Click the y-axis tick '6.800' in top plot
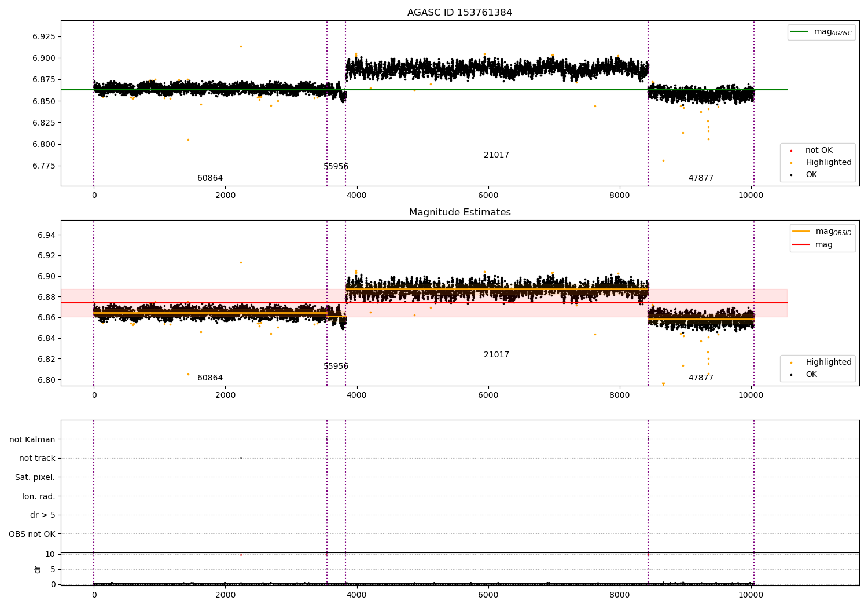The image size is (868, 608). pos(44,145)
